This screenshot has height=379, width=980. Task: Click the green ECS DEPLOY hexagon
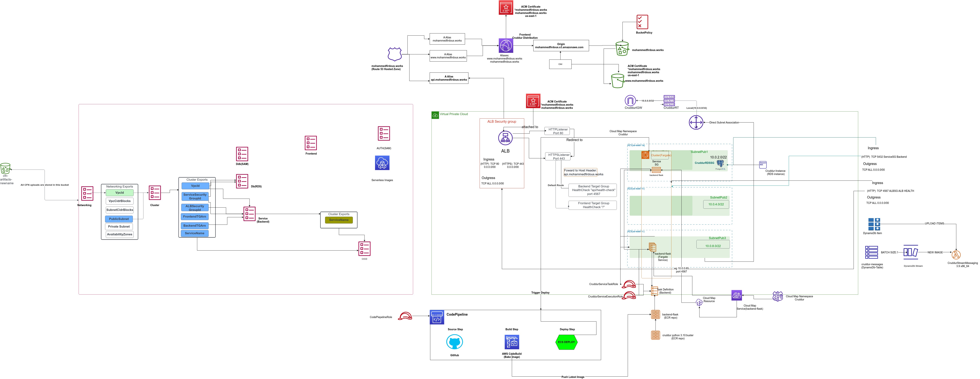point(566,342)
